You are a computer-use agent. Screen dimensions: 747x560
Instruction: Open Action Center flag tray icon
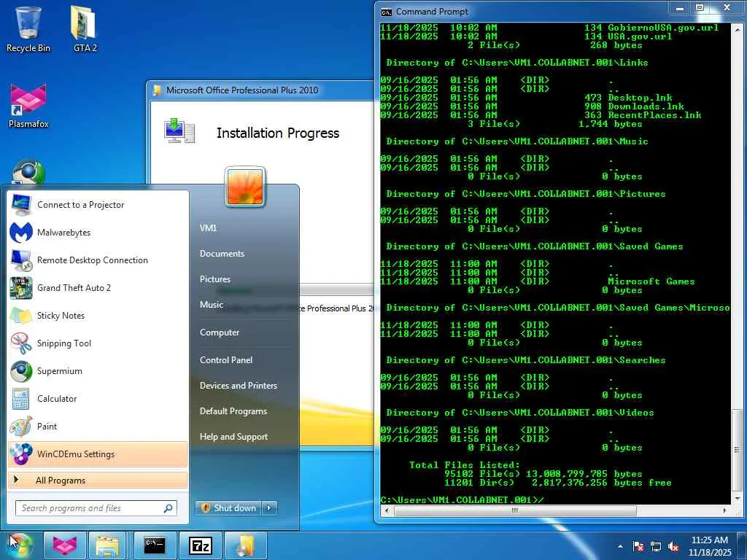tap(638, 547)
